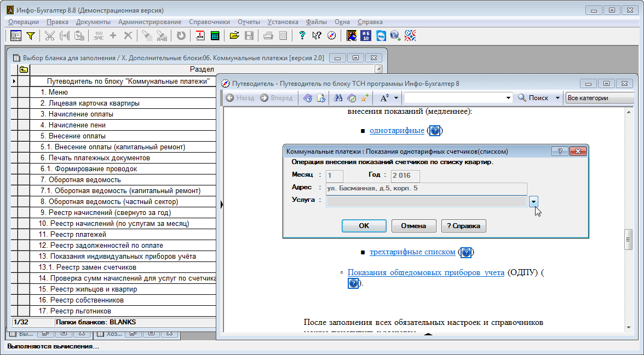This screenshot has height=355, width=644.
Task: Click the paste clipboard icon
Action: point(79,36)
